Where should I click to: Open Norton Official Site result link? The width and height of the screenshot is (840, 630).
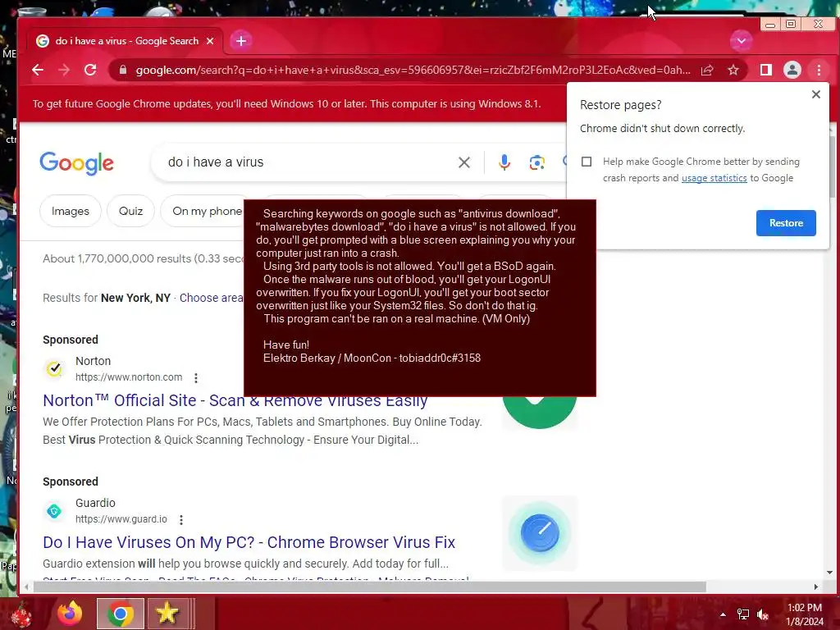coord(235,400)
